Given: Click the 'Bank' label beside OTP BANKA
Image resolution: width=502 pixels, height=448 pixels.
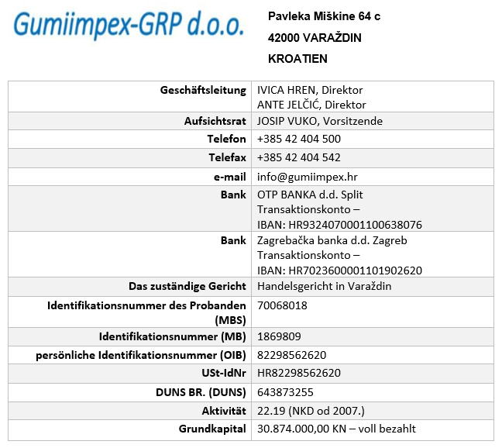Looking at the screenshot, I should (233, 195).
